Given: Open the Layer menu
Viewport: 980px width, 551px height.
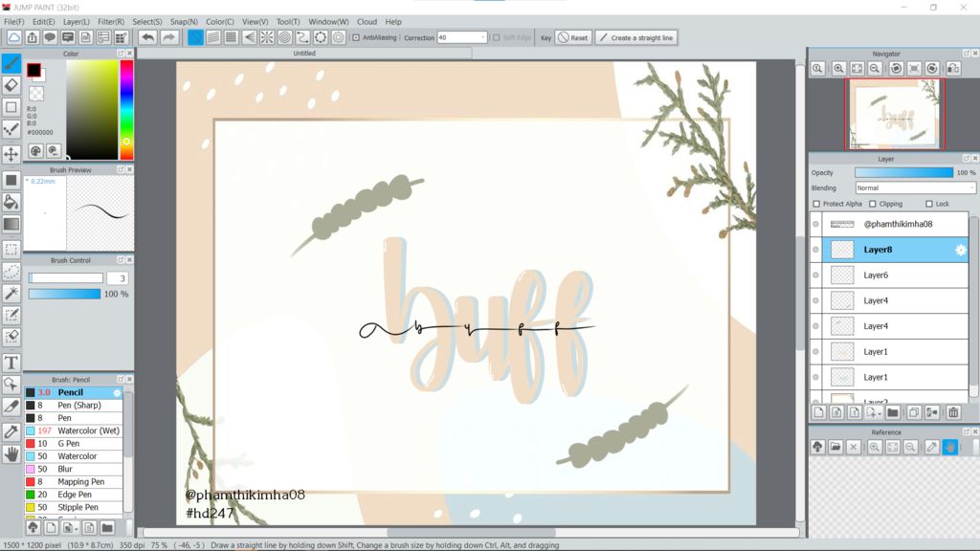Looking at the screenshot, I should [76, 21].
